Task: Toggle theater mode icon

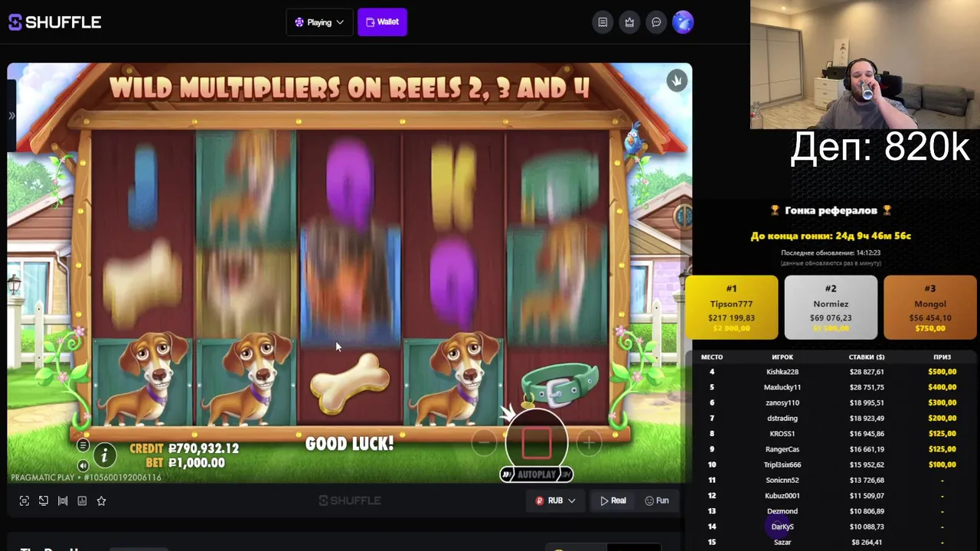Action: (63, 500)
